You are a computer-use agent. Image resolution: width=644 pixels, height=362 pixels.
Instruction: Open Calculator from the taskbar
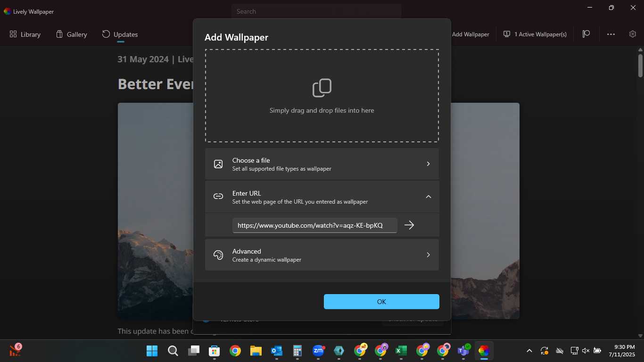pyautogui.click(x=297, y=351)
